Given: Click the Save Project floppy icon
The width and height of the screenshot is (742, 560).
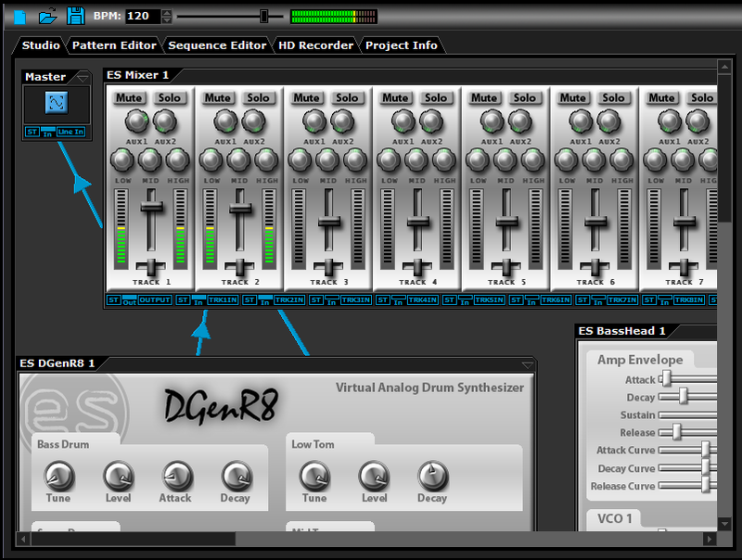Looking at the screenshot, I should click(76, 16).
